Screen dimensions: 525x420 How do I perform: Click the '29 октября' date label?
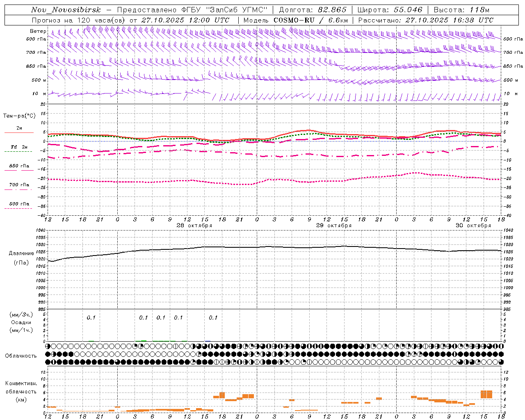[334, 226]
